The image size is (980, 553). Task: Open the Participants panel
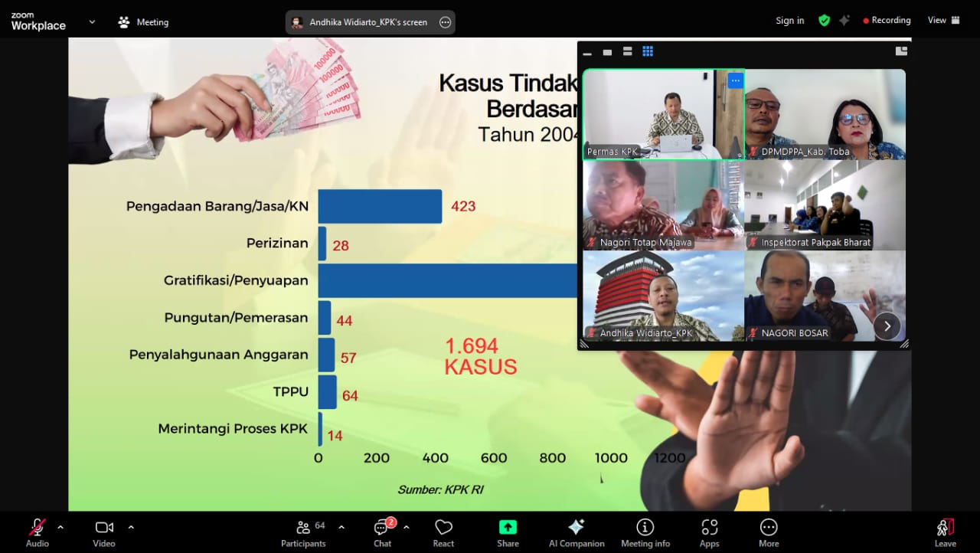tap(303, 532)
